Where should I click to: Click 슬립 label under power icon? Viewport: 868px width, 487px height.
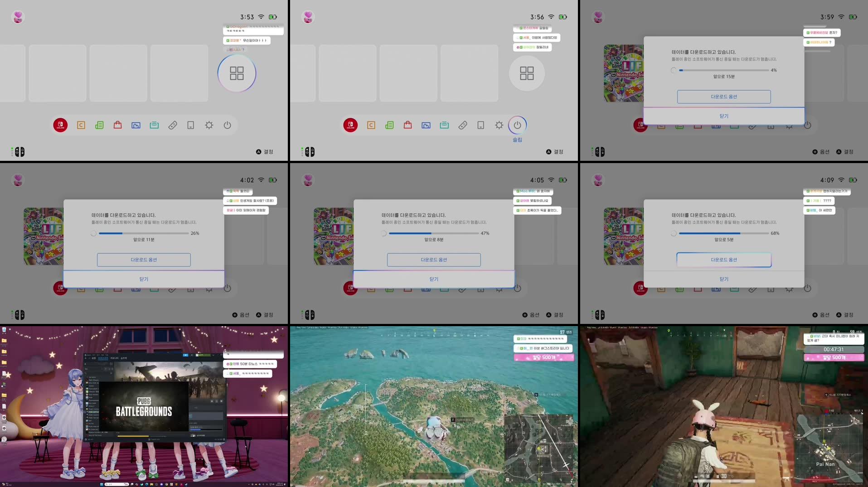(x=517, y=140)
